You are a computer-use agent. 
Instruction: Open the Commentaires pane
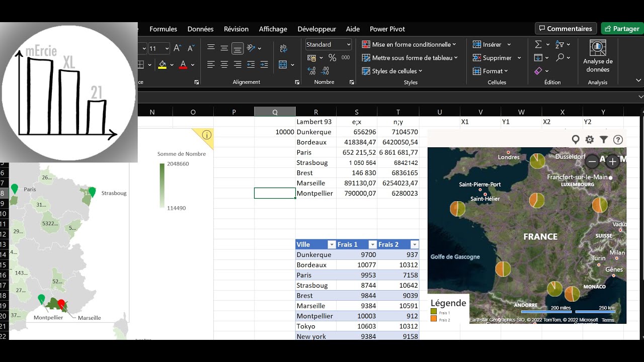click(x=566, y=29)
